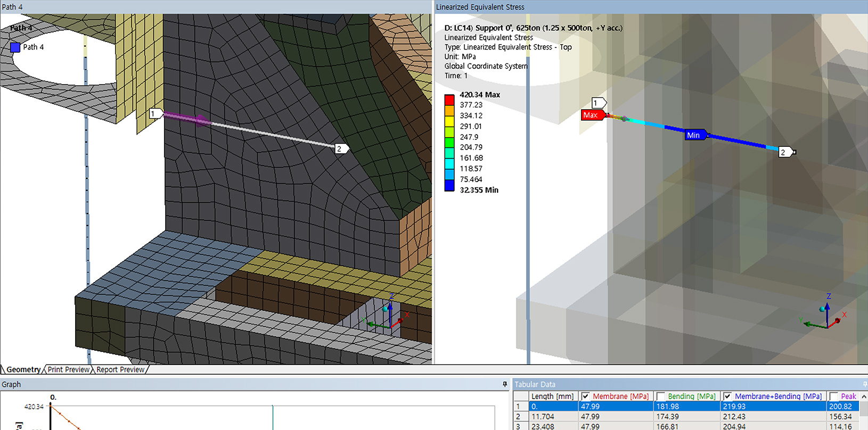Click path point 2 label in Path 4 view
The image size is (868, 430).
tap(341, 148)
